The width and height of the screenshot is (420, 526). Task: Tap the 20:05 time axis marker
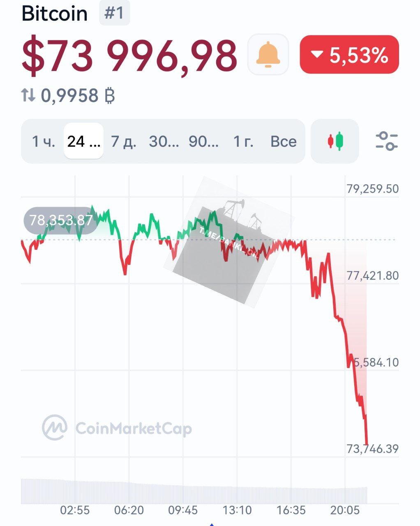(x=345, y=510)
